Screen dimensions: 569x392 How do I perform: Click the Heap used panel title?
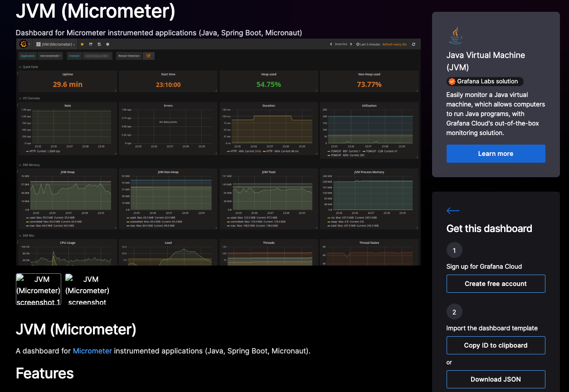click(269, 74)
